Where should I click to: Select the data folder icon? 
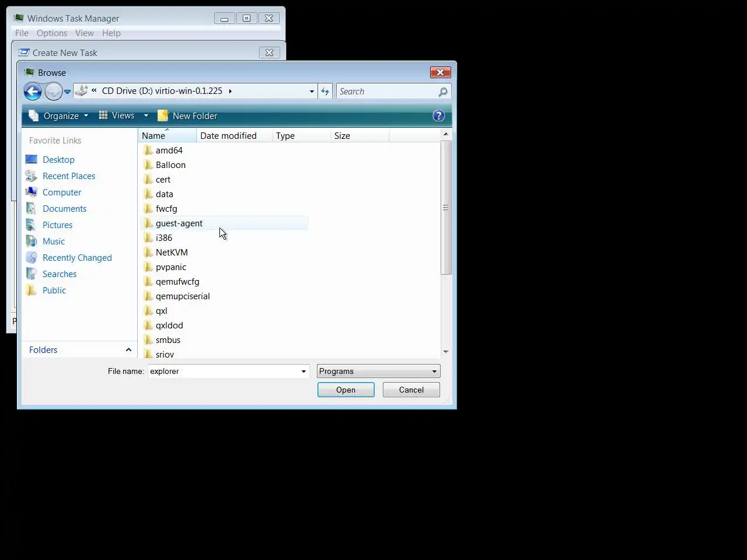point(148,194)
